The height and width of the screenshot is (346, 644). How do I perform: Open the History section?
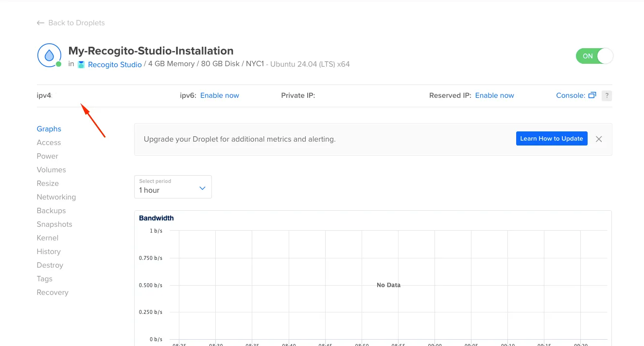coord(49,252)
